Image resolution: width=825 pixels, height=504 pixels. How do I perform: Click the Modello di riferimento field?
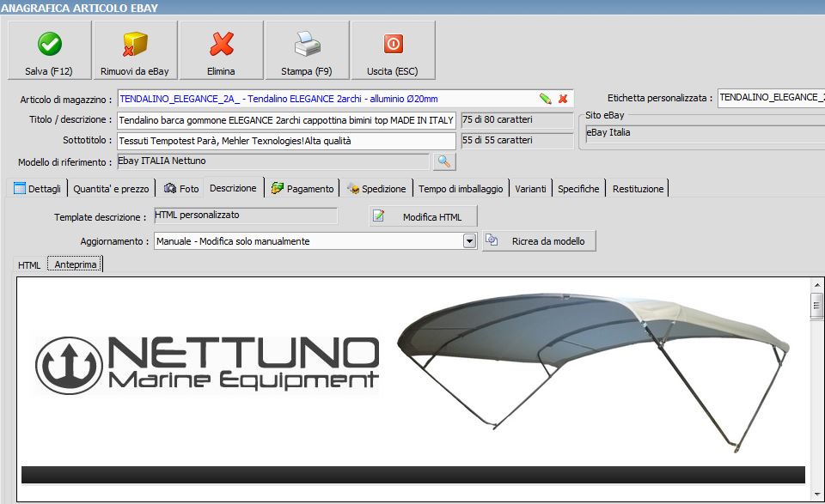273,161
